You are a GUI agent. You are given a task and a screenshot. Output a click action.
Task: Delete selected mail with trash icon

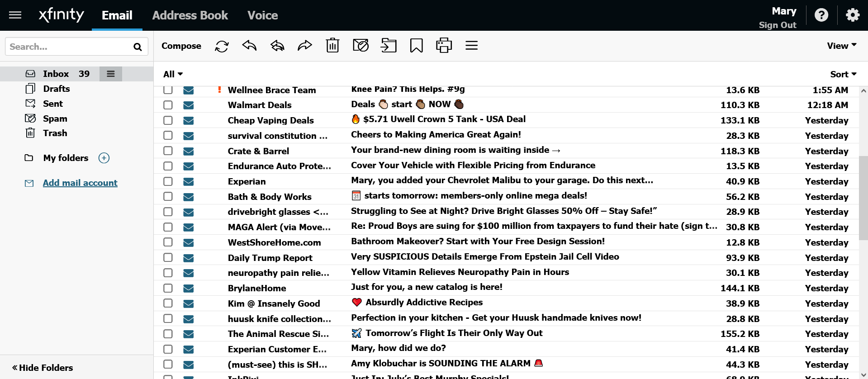coord(332,45)
